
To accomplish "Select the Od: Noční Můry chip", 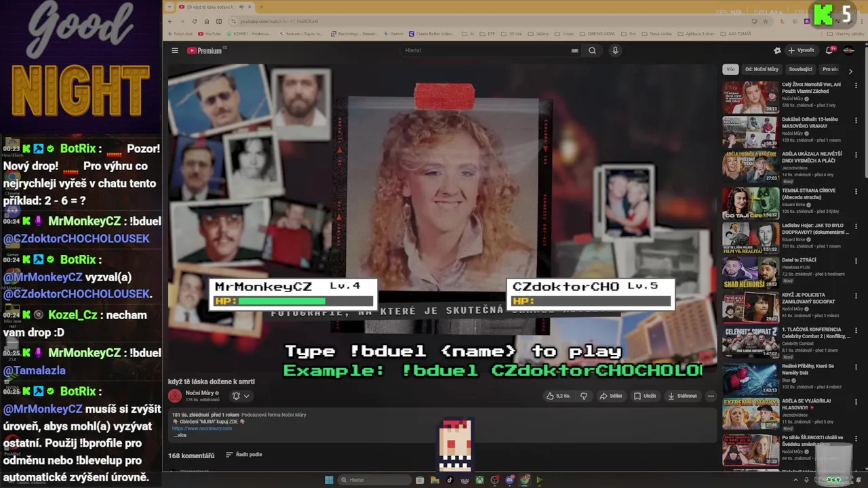I will click(x=762, y=69).
